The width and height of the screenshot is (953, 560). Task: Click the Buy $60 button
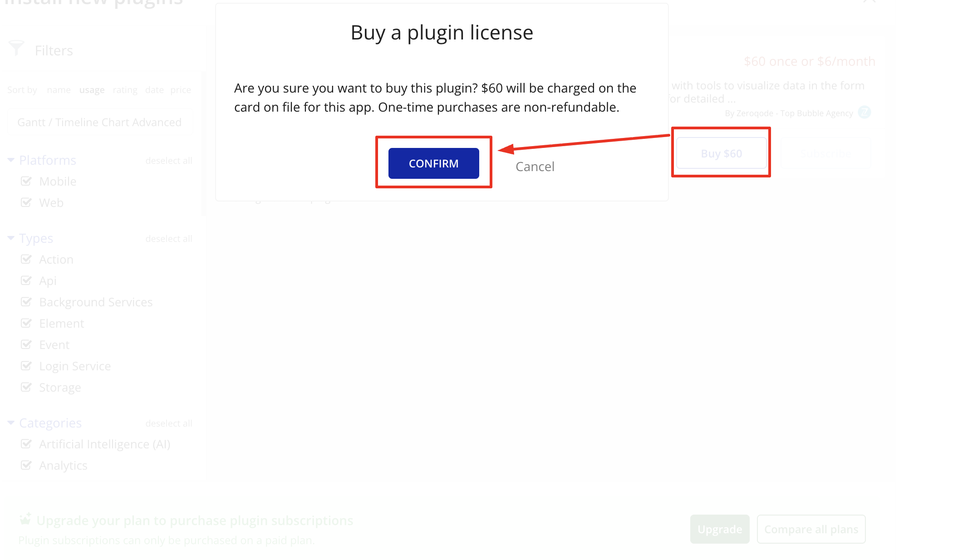[721, 153]
